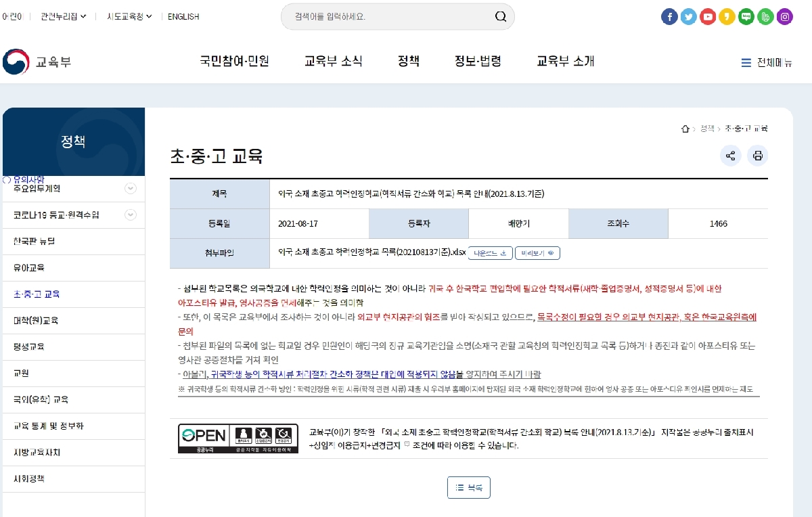Open the 관련누리집 dropdown
The height and width of the screenshot is (517, 812).
point(64,16)
